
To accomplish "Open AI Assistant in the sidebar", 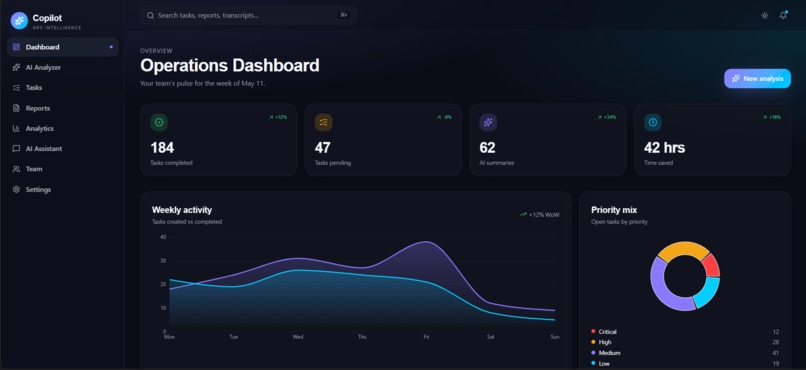I will 63,149.
